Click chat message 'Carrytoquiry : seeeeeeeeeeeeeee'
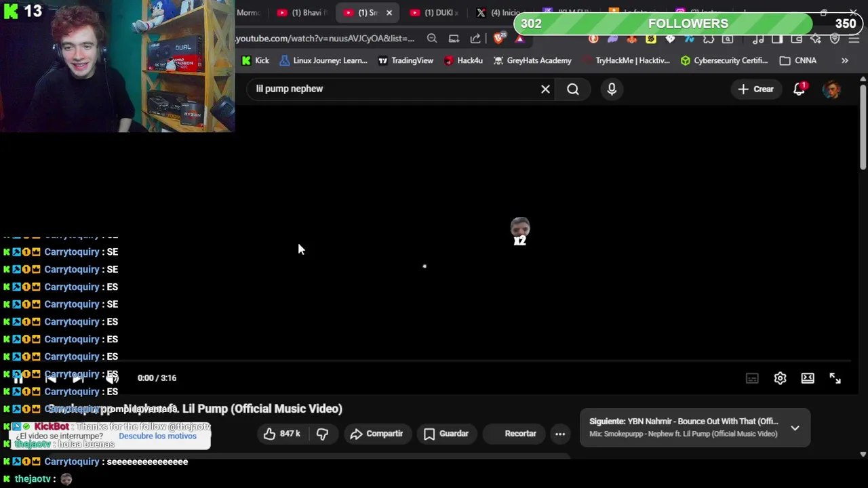The image size is (868, 488). pos(96,462)
